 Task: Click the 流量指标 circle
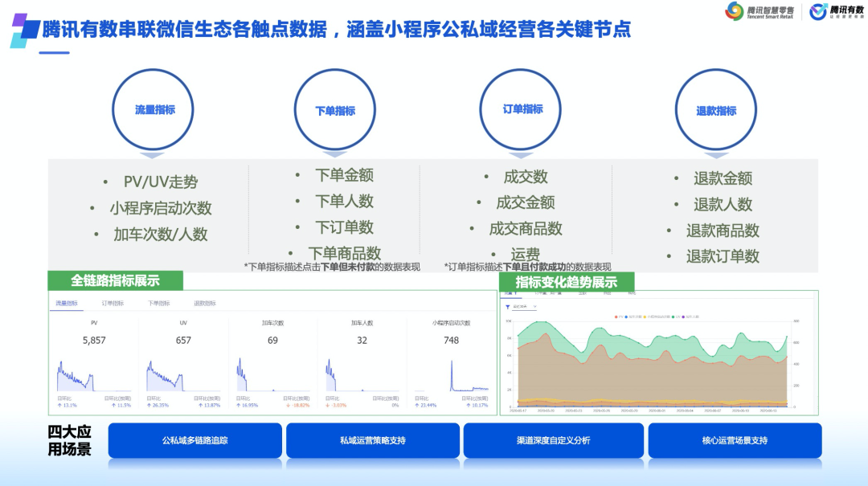tap(154, 109)
